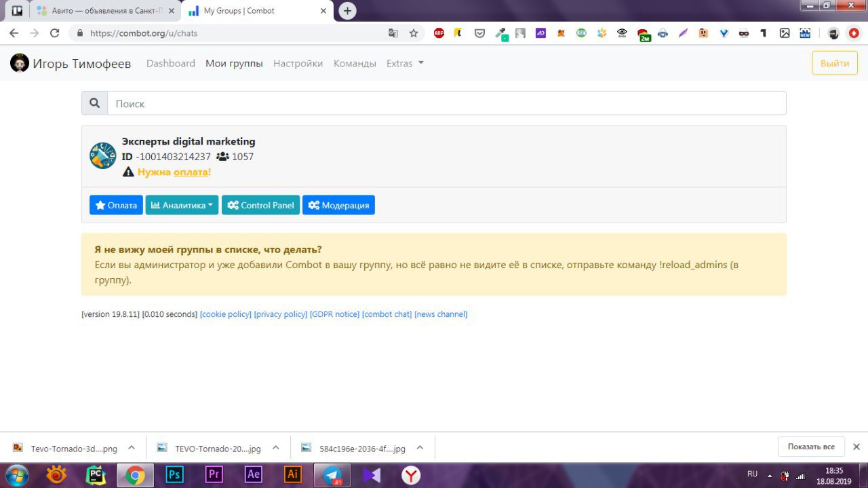This screenshot has width=868, height=488.
Task: Click the Adblock Plus extension icon
Action: coord(439,33)
